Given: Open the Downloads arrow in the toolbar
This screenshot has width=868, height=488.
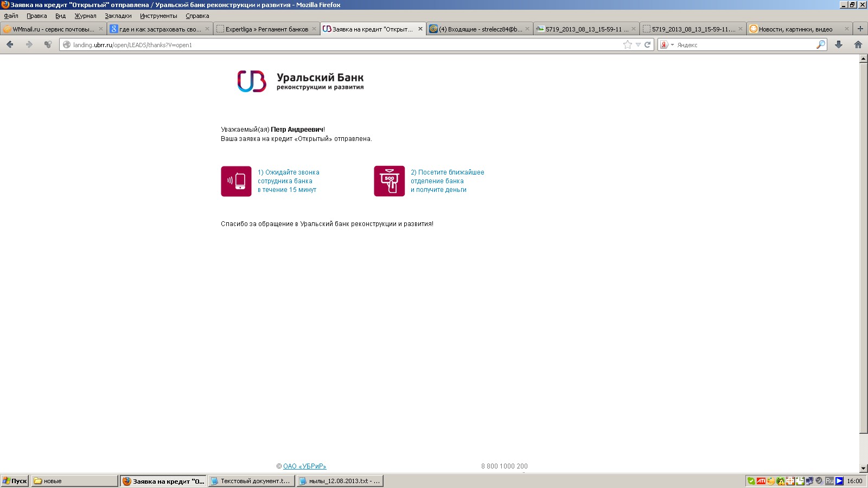Looking at the screenshot, I should (839, 44).
